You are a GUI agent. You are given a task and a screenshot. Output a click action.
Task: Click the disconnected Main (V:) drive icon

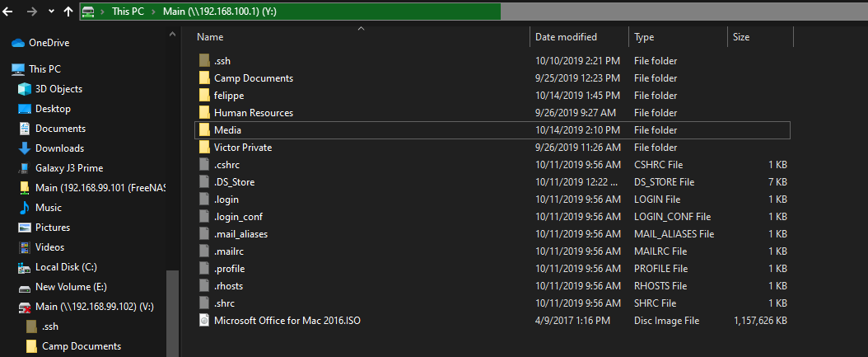25,307
